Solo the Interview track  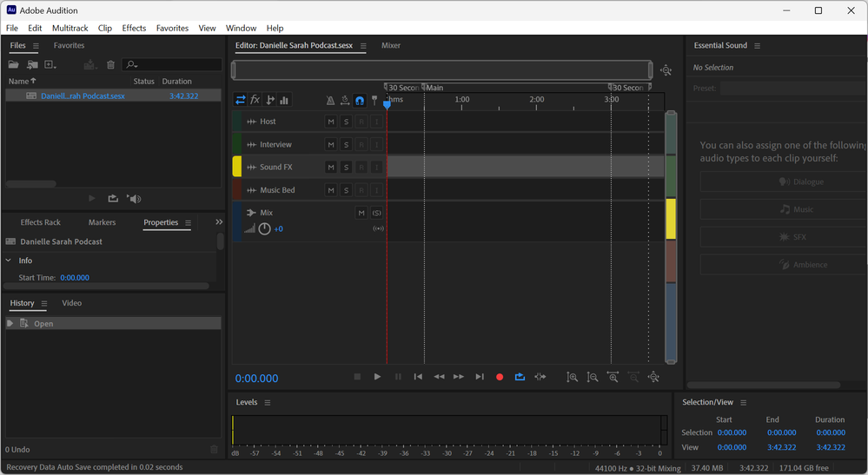pos(346,145)
